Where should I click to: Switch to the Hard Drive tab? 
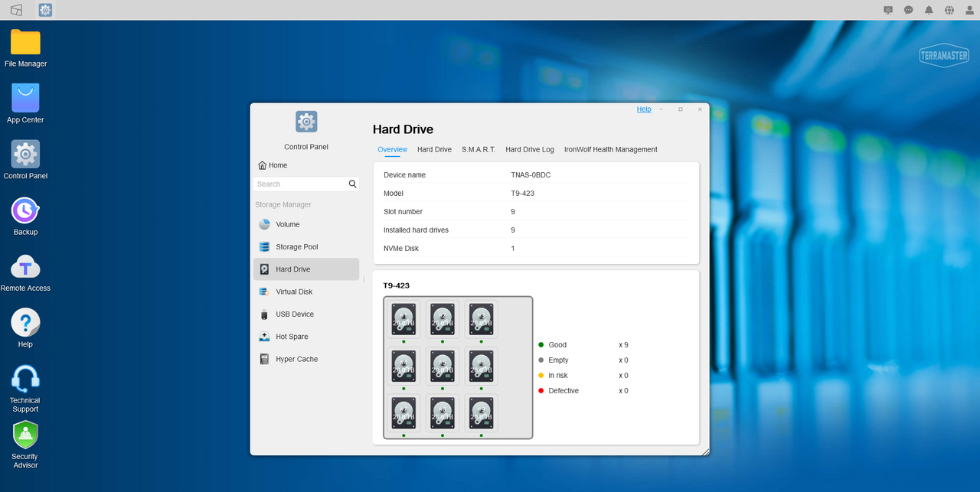(434, 149)
